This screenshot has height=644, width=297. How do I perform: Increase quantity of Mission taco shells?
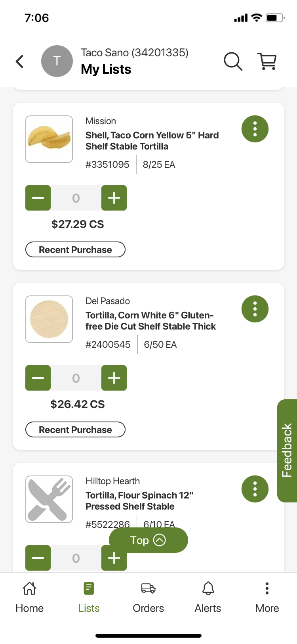click(114, 198)
